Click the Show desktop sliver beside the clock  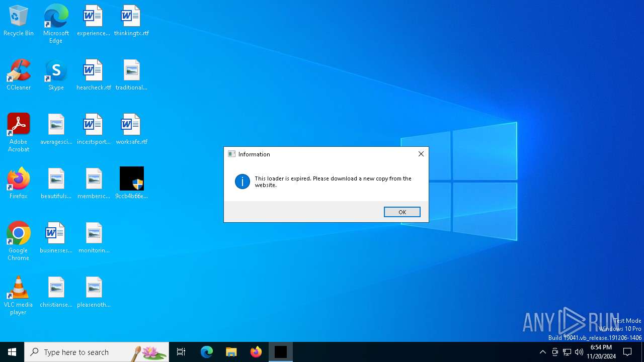642,352
